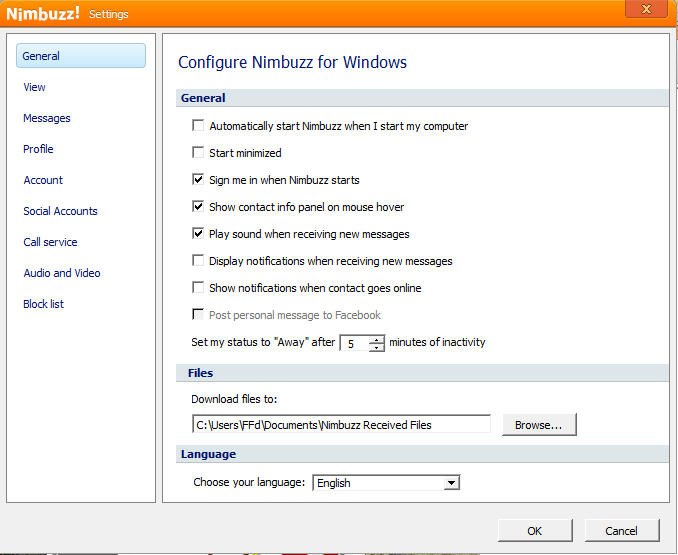Click the English language selection box
Image resolution: width=678 pixels, height=555 pixels.
[386, 482]
